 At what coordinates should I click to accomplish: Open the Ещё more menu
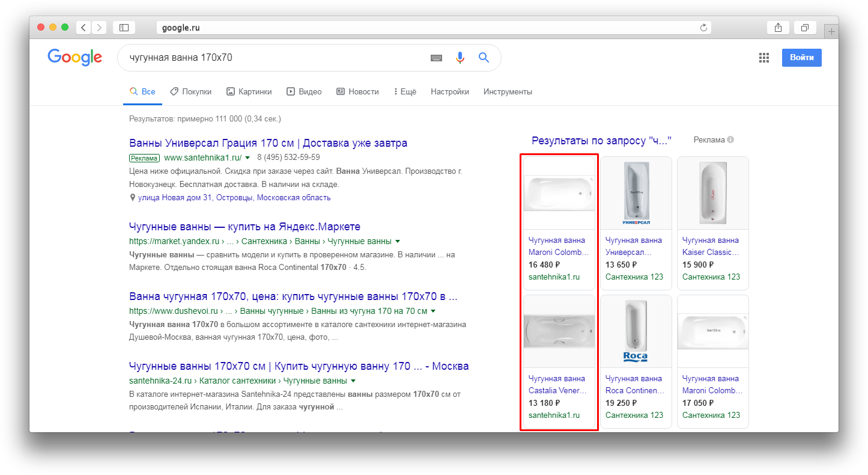tap(405, 91)
